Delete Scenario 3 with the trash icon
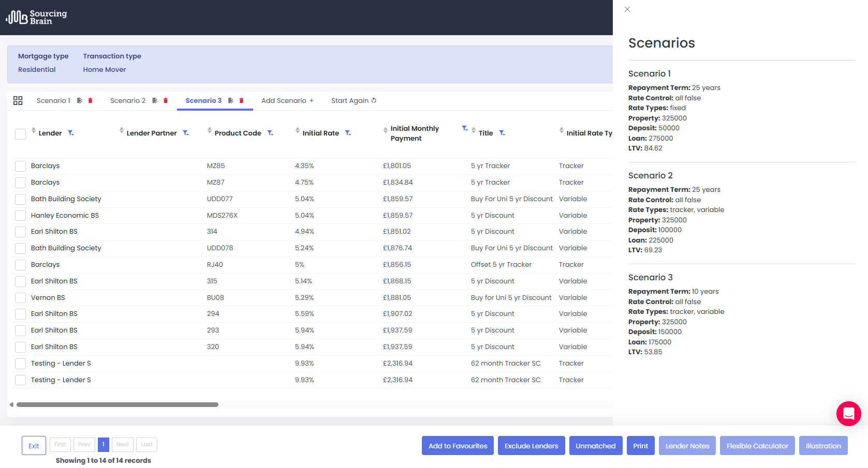This screenshot has height=468, width=868. (241, 100)
